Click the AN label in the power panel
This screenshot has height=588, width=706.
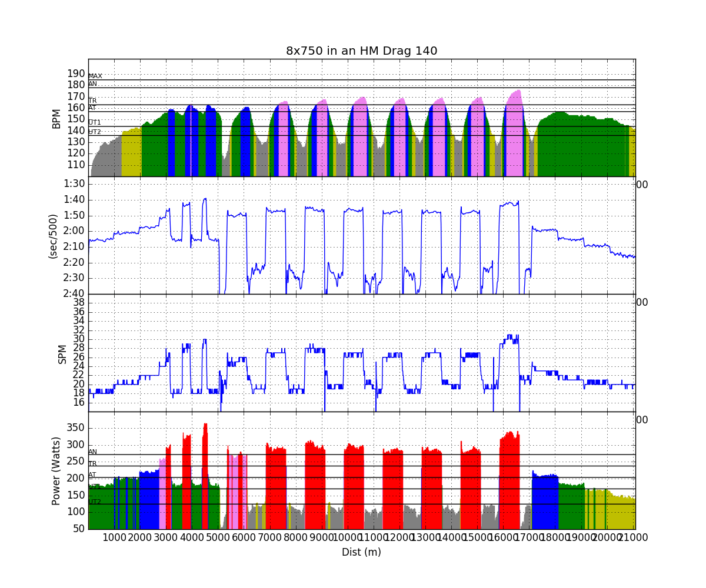[x=93, y=452]
